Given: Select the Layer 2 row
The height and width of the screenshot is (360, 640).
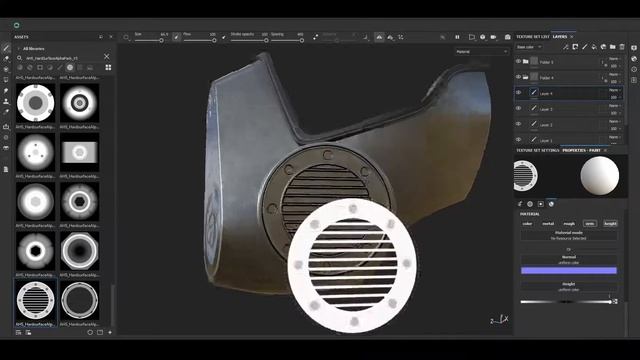Looking at the screenshot, I should point(569,124).
